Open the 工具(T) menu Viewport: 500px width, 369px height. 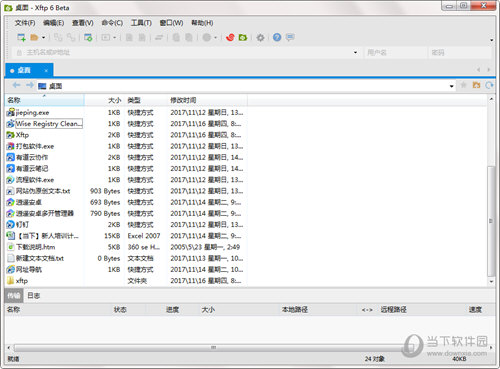click(141, 23)
